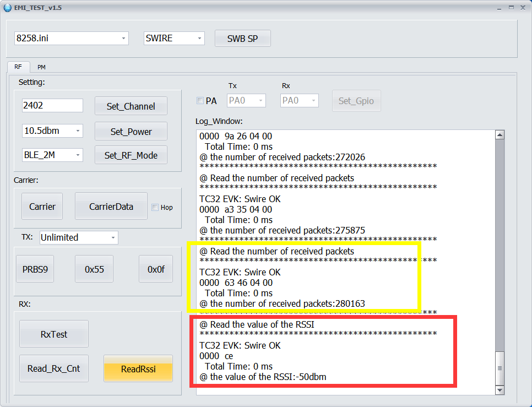This screenshot has width=532, height=407.
Task: Click log line 'the value of the RSSI:-50dbm'
Action: click(x=263, y=377)
